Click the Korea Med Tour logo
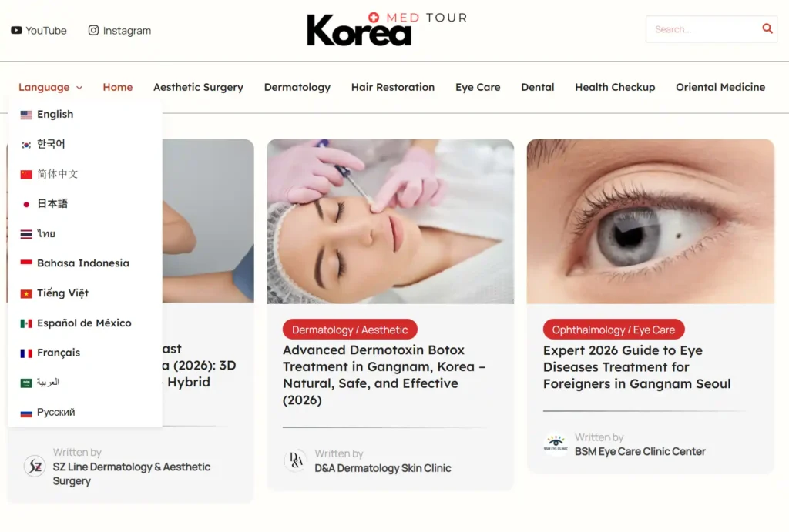 pos(384,29)
